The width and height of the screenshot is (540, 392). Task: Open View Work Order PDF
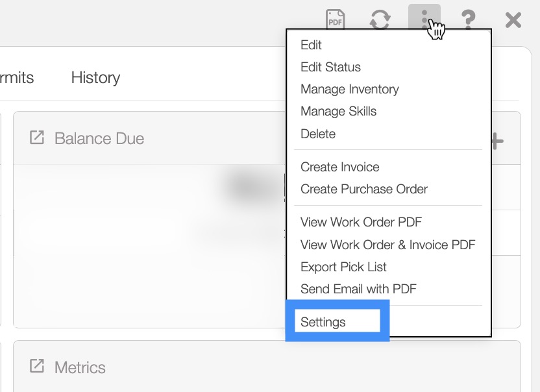361,223
